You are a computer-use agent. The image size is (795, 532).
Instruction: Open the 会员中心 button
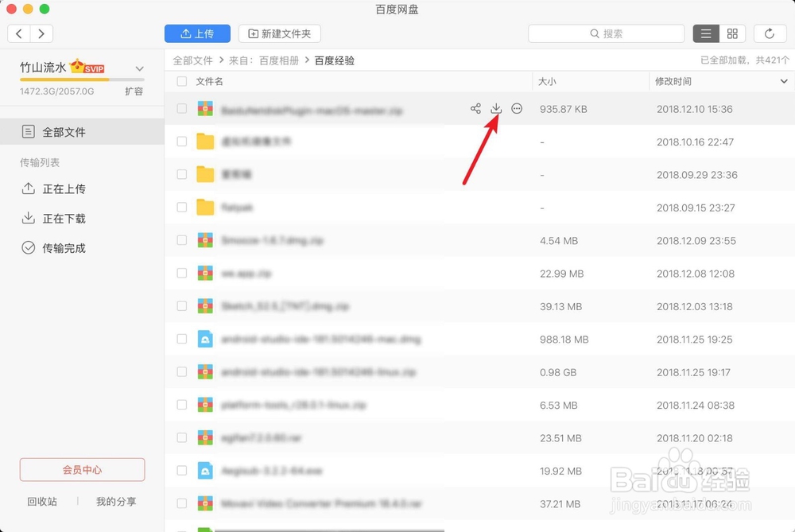coord(82,470)
